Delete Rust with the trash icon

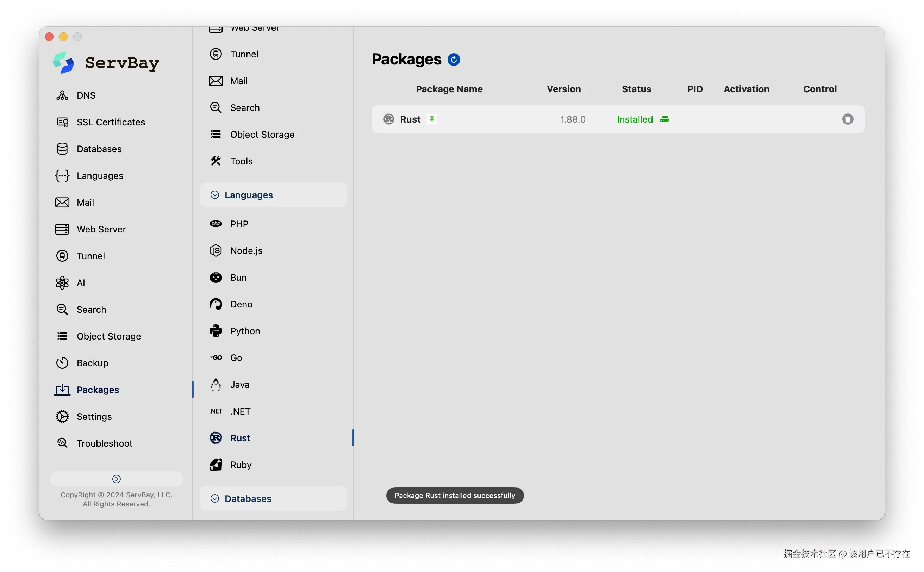[x=847, y=119]
